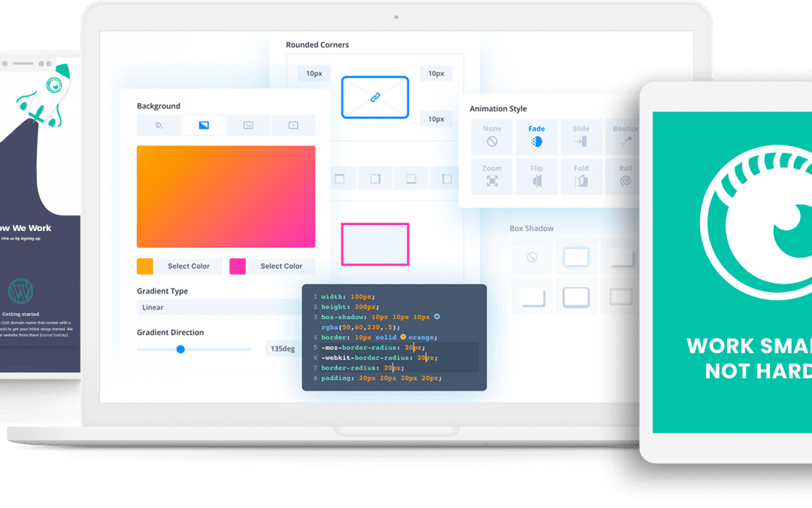
Task: Click the orange-to-pink gradient preview
Action: pos(226,196)
